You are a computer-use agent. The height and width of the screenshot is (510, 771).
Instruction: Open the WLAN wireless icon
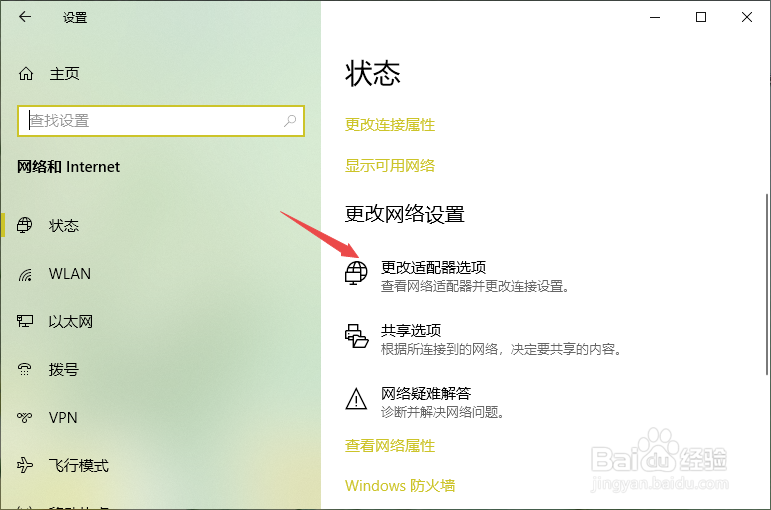[x=25, y=274]
